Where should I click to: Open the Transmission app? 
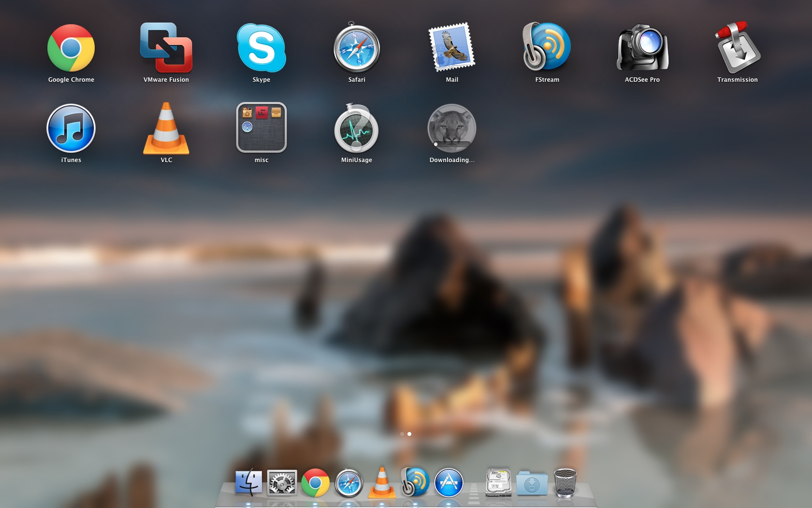[738, 47]
